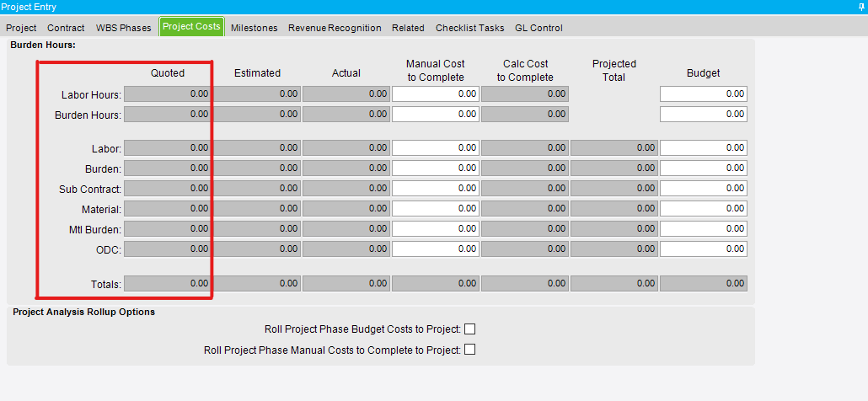Click the Labor Budget field

704,147
